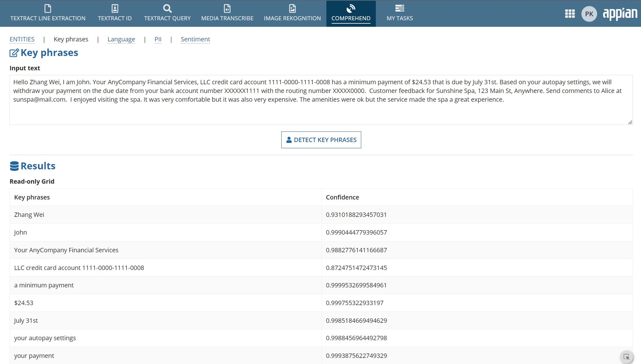
Task: Click confidence value 0.9993875622749329
Action: click(356, 355)
